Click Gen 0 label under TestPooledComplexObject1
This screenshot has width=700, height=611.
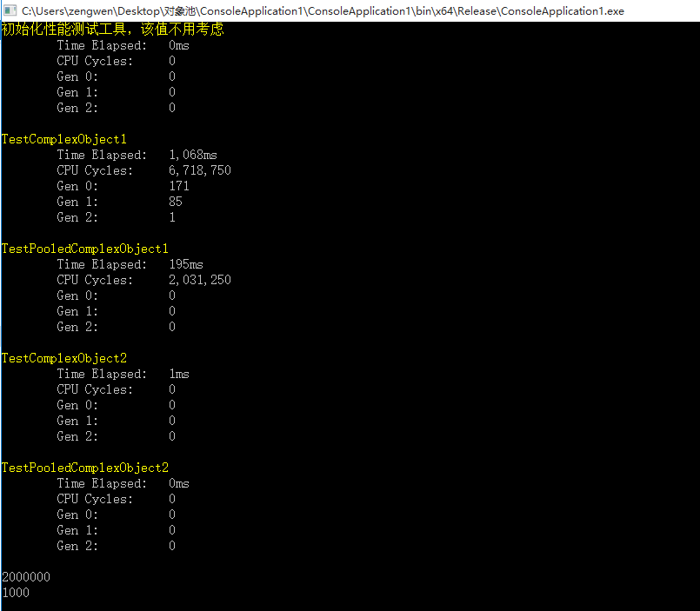point(77,296)
